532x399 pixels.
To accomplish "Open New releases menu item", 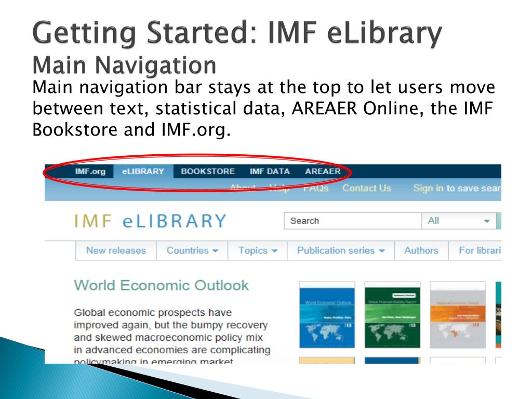I will [x=116, y=250].
